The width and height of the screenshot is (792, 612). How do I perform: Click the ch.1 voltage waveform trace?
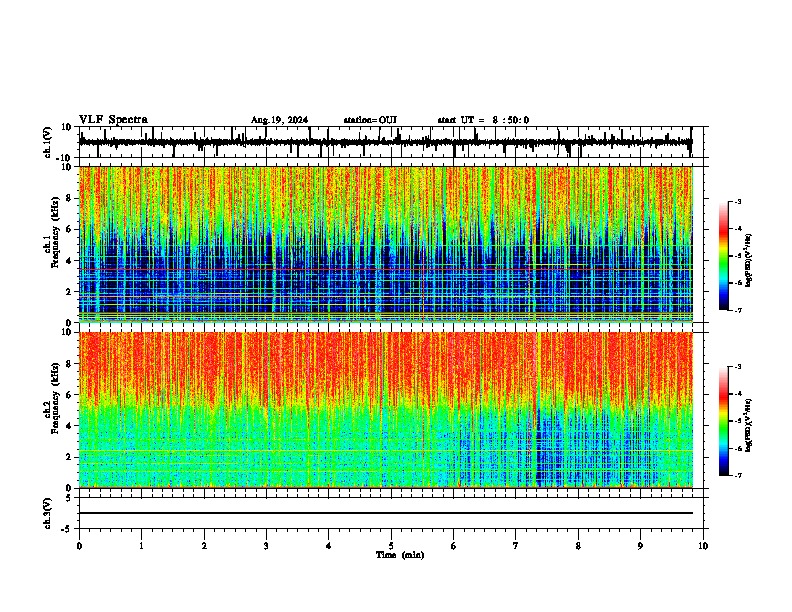[x=385, y=142]
